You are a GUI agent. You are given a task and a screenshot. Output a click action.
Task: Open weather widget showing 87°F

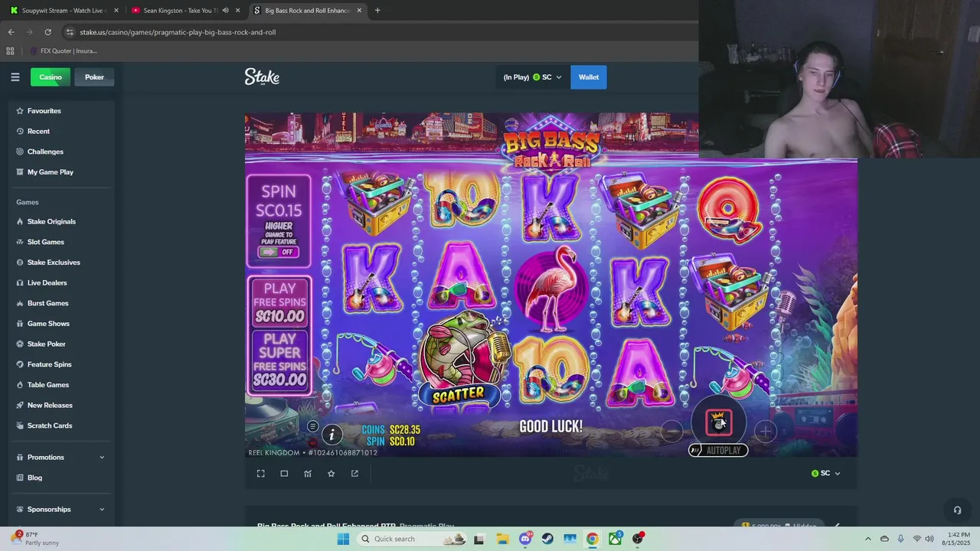click(x=36, y=539)
